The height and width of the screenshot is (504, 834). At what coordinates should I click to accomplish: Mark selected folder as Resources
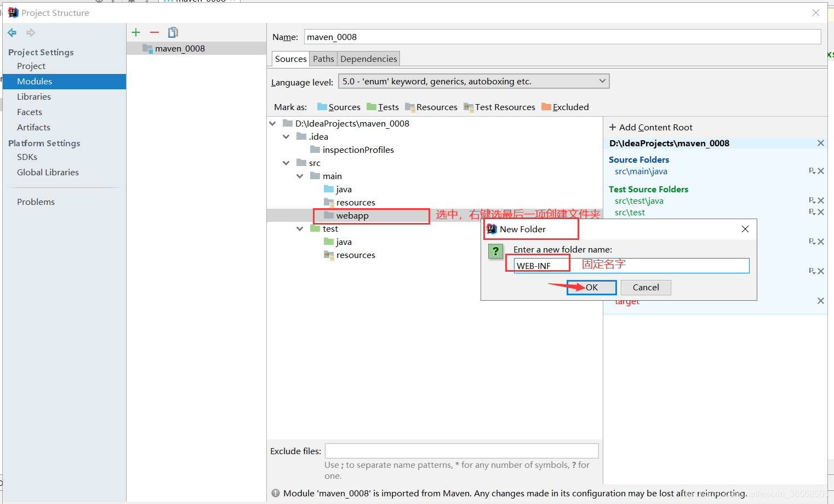click(x=431, y=107)
